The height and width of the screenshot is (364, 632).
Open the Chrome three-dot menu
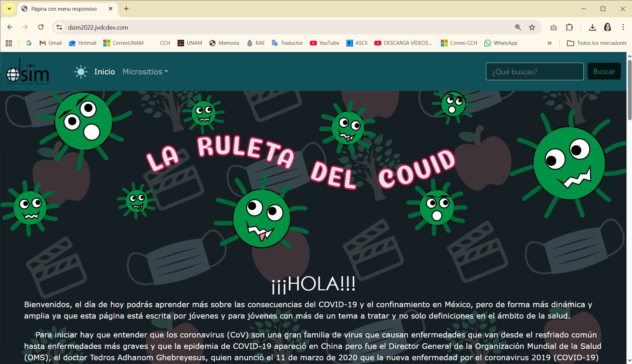623,27
